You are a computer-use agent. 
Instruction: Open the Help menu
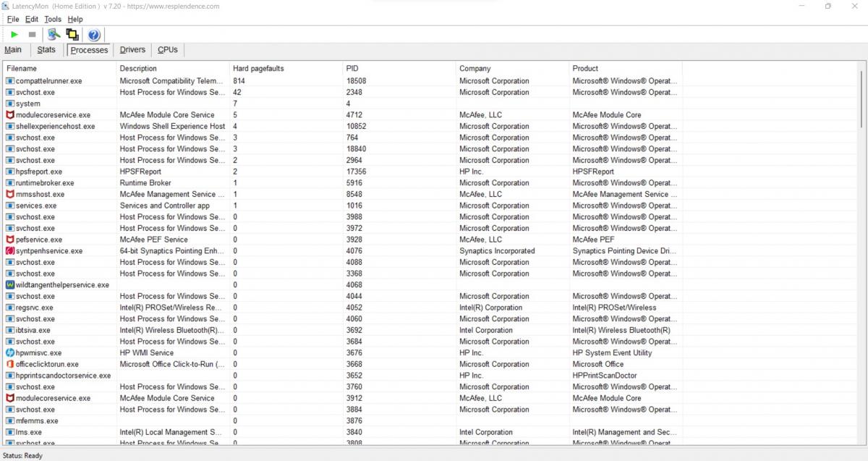pyautogui.click(x=75, y=19)
